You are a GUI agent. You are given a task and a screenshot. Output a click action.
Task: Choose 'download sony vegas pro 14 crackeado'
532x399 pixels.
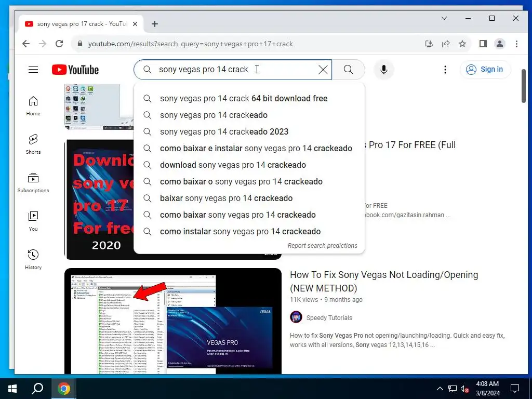tap(249, 165)
